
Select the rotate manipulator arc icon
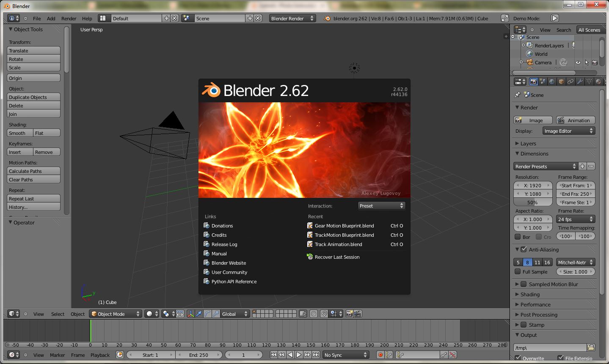point(208,314)
